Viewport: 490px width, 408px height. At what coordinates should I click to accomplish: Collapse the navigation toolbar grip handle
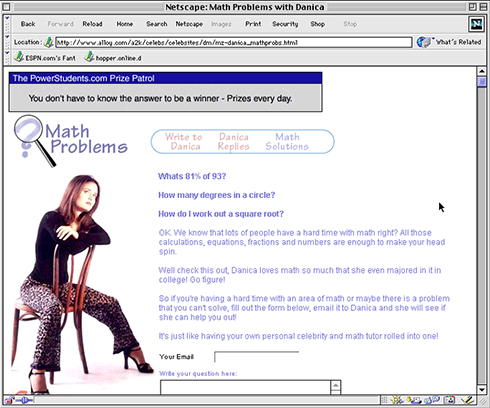tap(7, 24)
